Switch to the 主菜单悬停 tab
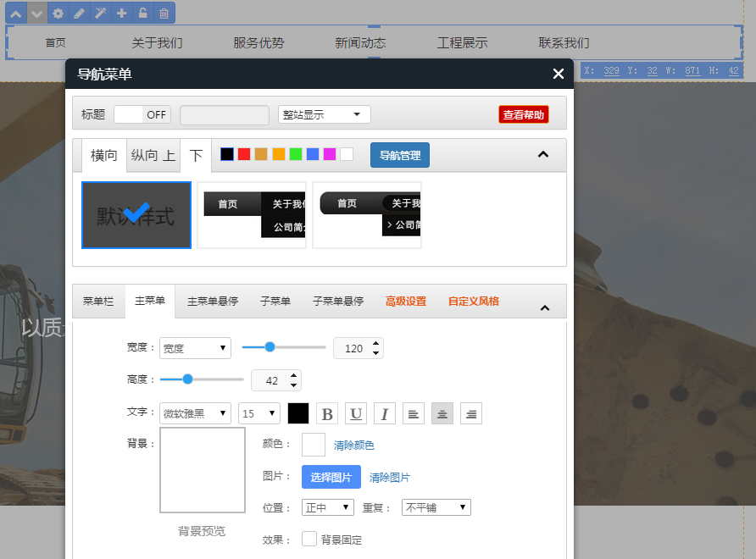The width and height of the screenshot is (756, 559). click(213, 301)
